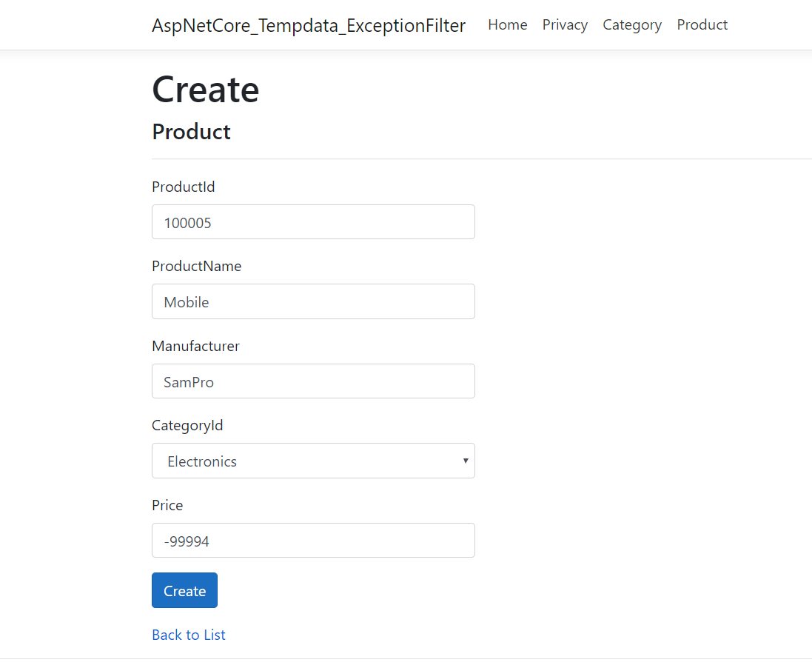Select the Electronics category combo box
The width and height of the screenshot is (812, 668).
click(x=313, y=461)
